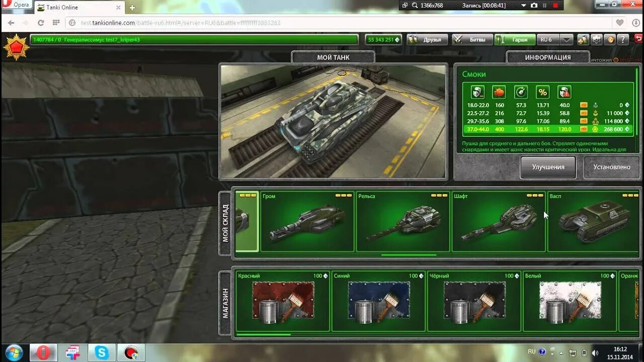Open the Друзья friends panel
The height and width of the screenshot is (362, 644).
427,40
